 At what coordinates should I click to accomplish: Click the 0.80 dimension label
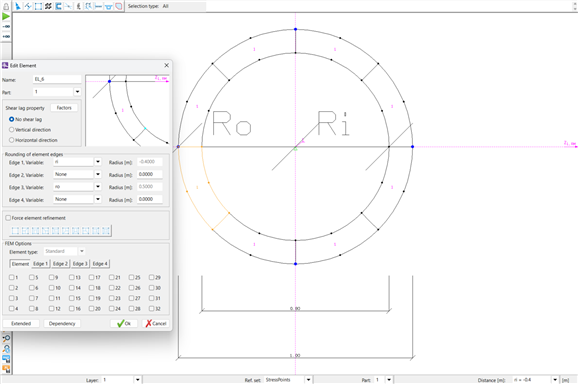(x=295, y=308)
